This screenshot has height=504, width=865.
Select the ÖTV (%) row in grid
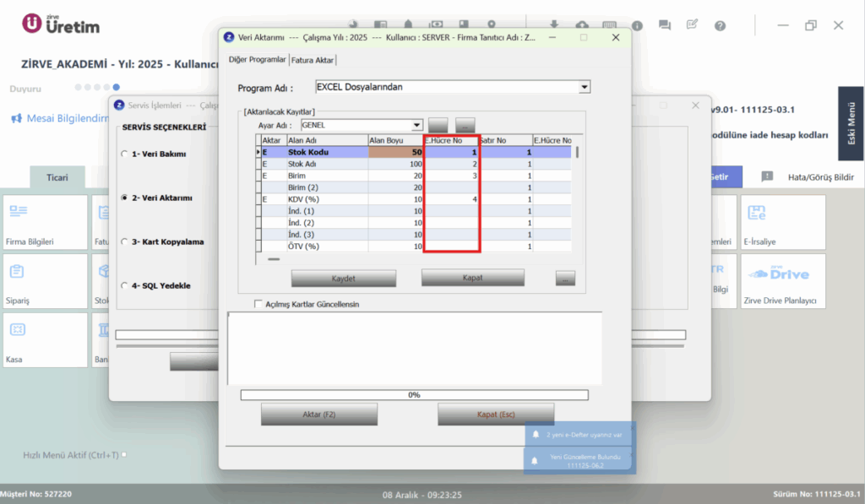click(414, 246)
